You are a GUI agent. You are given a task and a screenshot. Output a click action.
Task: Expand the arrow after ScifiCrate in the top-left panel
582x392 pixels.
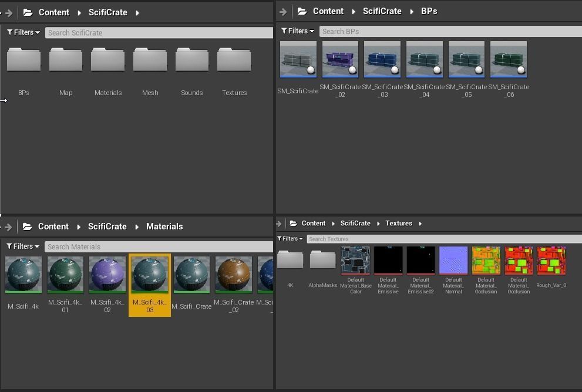137,13
